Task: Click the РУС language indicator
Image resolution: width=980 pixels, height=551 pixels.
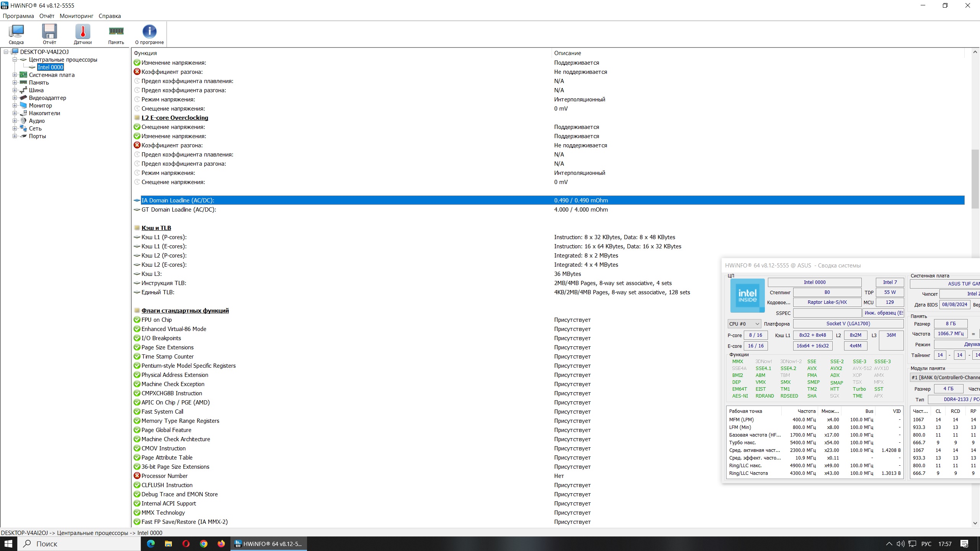Action: [926, 544]
